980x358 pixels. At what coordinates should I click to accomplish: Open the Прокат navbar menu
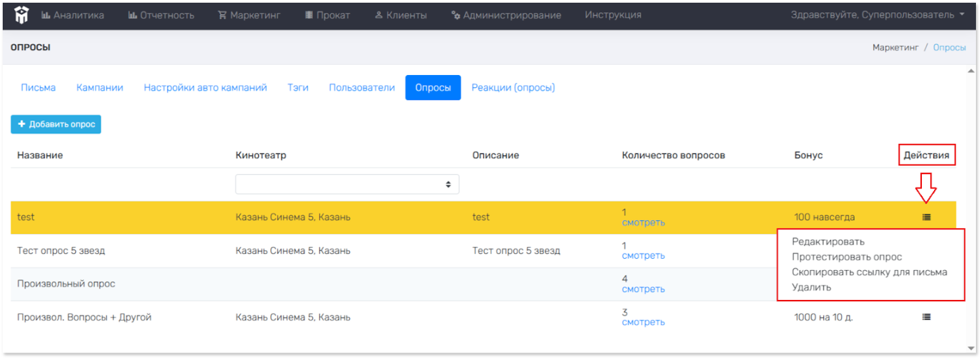pyautogui.click(x=327, y=15)
